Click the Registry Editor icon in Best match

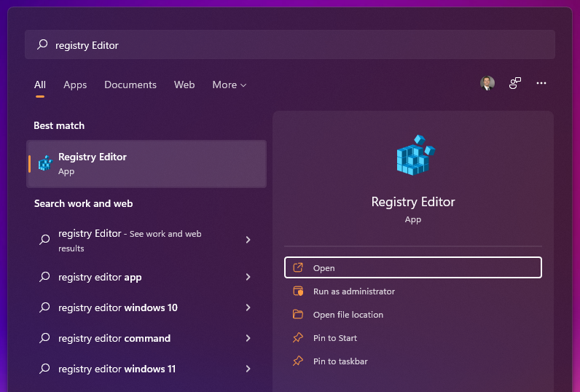(45, 163)
